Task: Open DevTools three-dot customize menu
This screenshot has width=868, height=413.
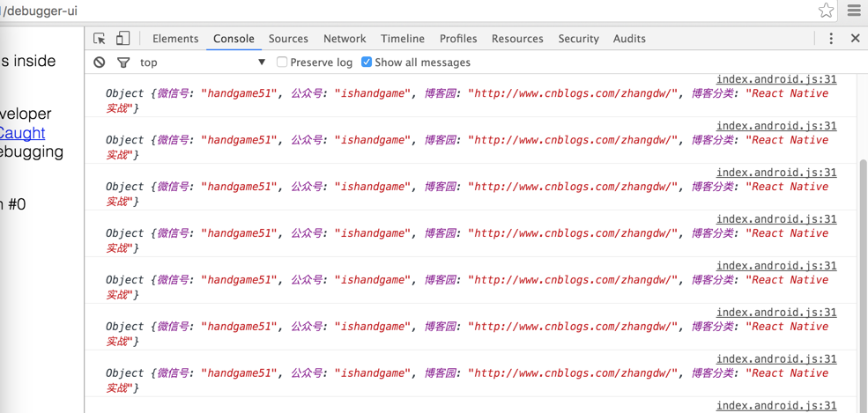Action: pyautogui.click(x=831, y=39)
